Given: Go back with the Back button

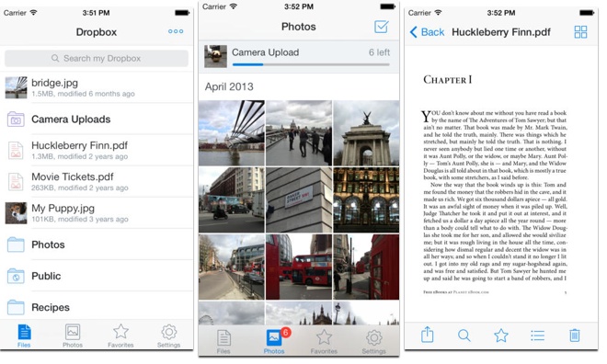Looking at the screenshot, I should (x=427, y=32).
